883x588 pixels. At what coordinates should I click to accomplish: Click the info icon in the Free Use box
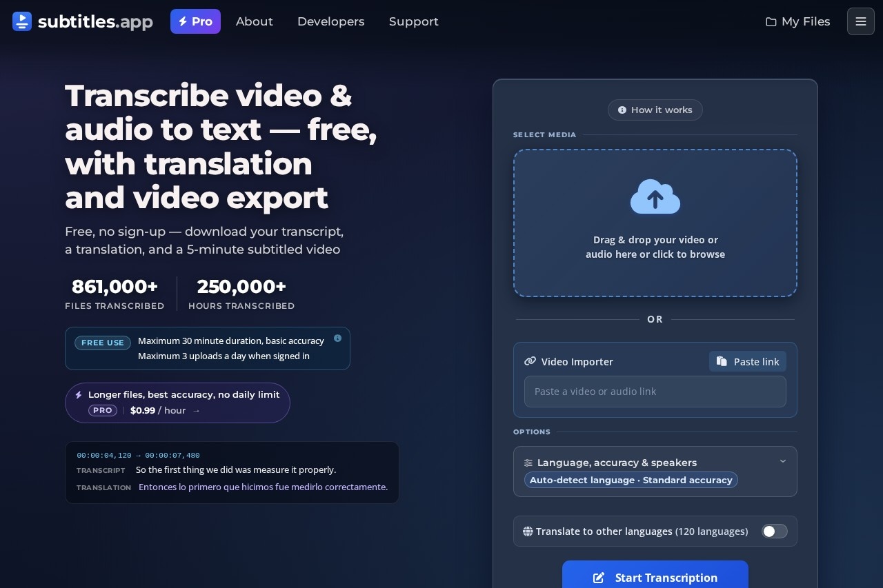[x=337, y=338]
